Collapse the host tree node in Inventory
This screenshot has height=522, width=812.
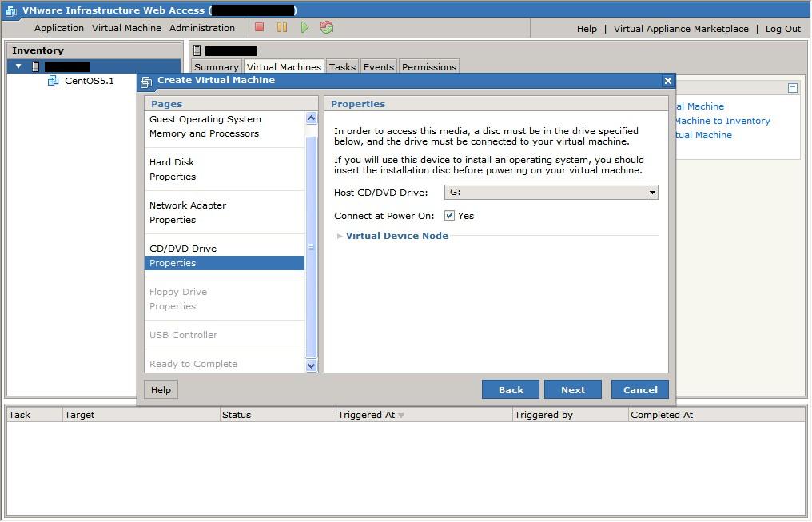tap(18, 66)
